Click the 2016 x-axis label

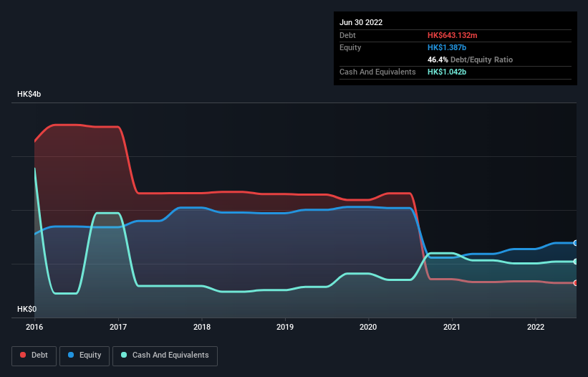(x=34, y=327)
